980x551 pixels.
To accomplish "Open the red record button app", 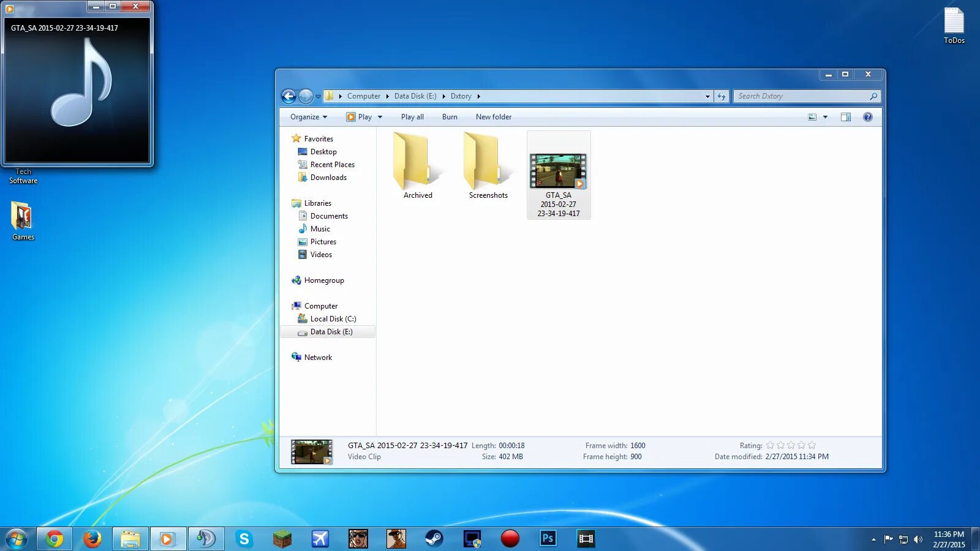I will pos(510,539).
